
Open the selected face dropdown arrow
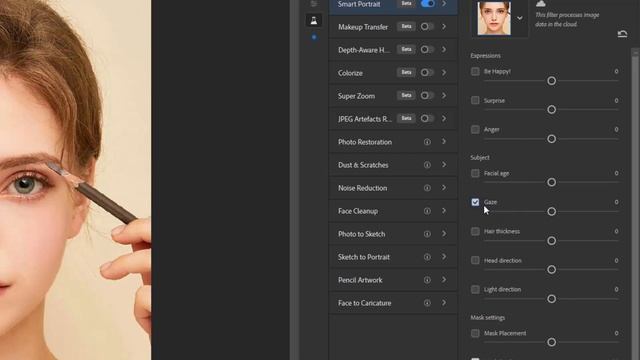click(x=520, y=18)
